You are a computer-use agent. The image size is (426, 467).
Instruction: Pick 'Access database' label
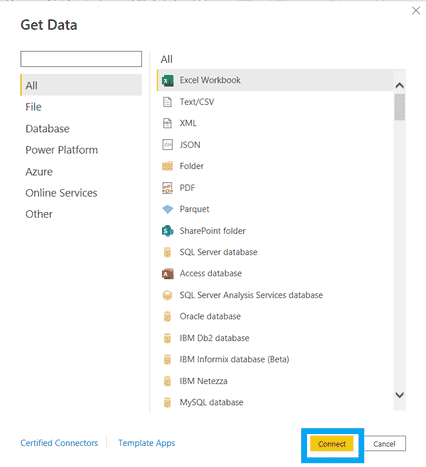211,273
